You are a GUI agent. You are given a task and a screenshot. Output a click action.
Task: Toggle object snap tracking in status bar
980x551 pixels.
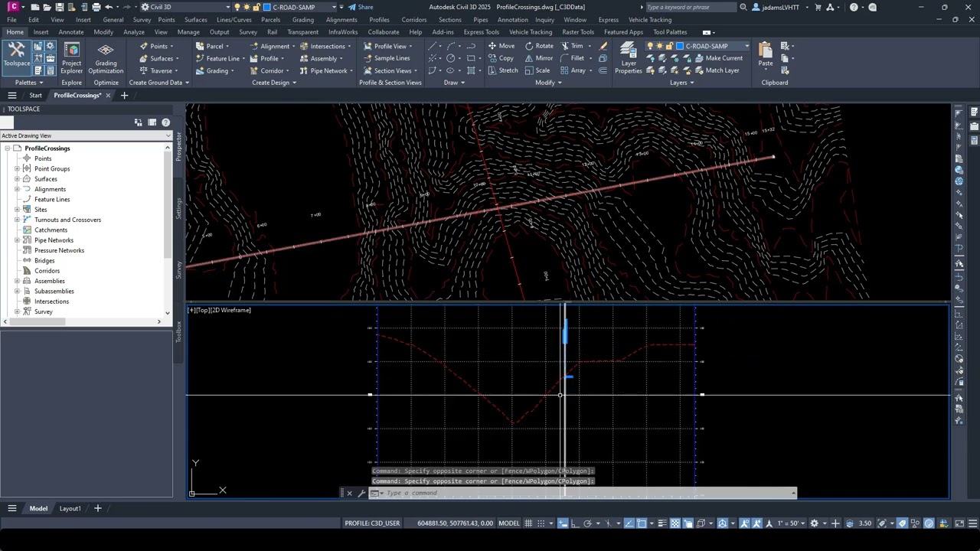tap(629, 523)
